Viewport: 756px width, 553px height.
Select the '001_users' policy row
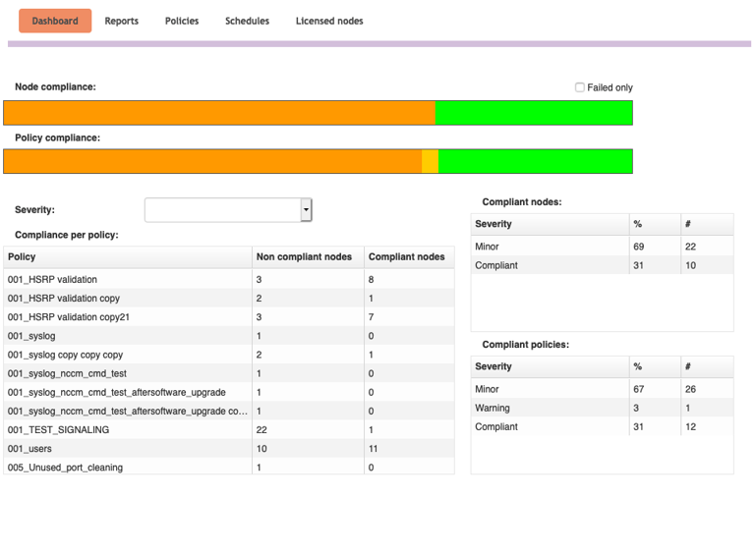pos(229,449)
